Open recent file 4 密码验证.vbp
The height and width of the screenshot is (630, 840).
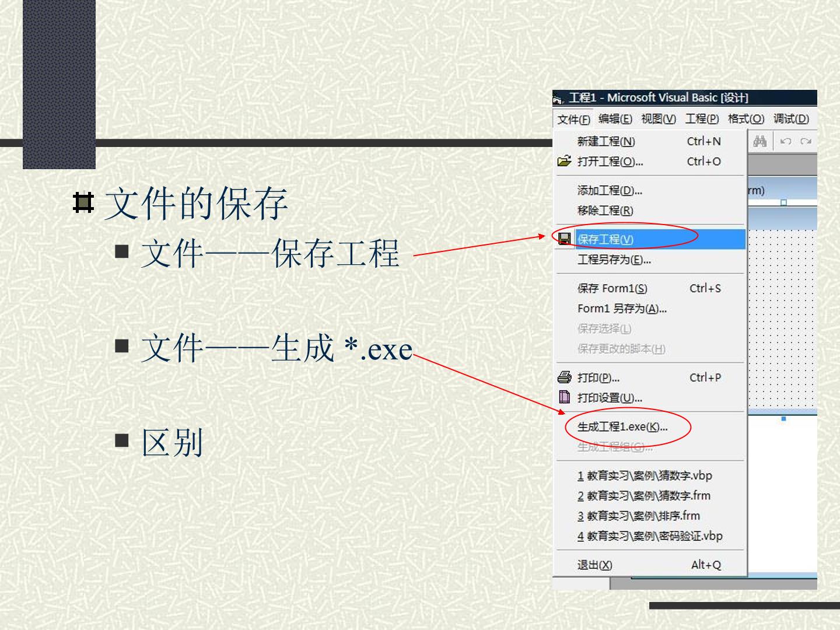(650, 536)
